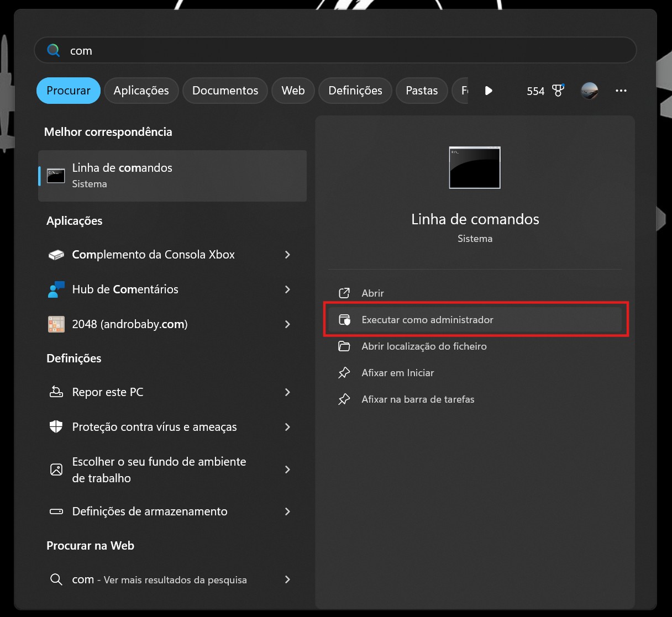Click the Xbox Console Companion app icon

pyautogui.click(x=56, y=255)
